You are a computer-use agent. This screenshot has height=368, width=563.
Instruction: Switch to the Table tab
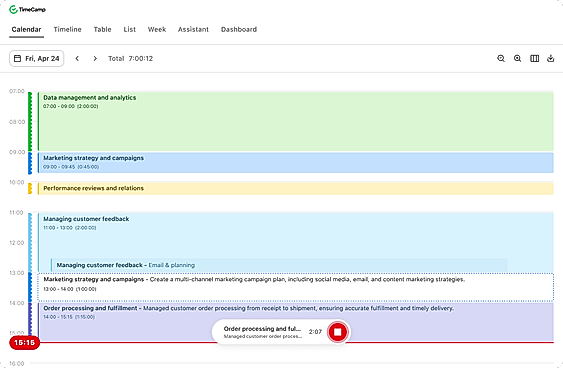(x=102, y=29)
